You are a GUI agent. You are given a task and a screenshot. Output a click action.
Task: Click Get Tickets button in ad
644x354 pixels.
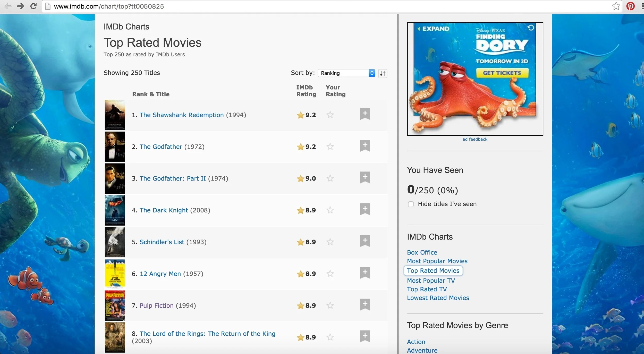point(502,73)
